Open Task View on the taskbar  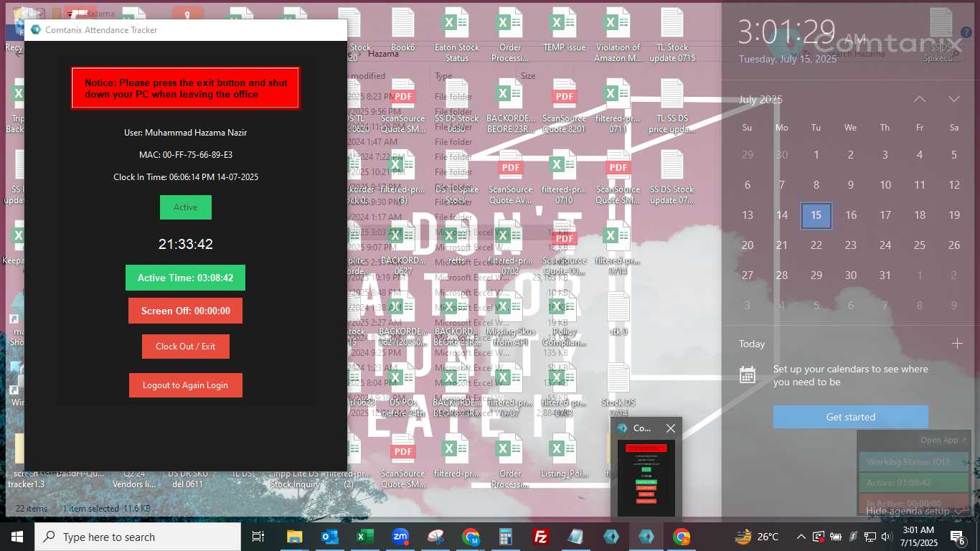pyautogui.click(x=258, y=537)
